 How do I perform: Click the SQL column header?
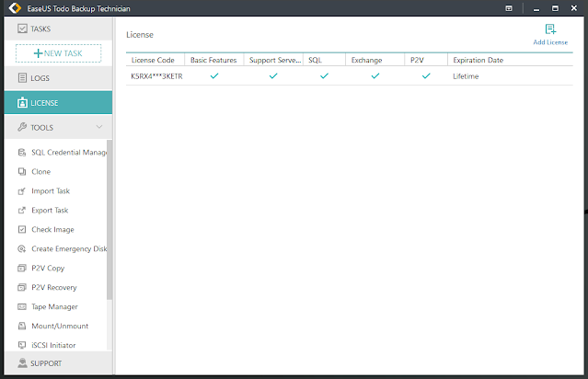pyautogui.click(x=324, y=60)
